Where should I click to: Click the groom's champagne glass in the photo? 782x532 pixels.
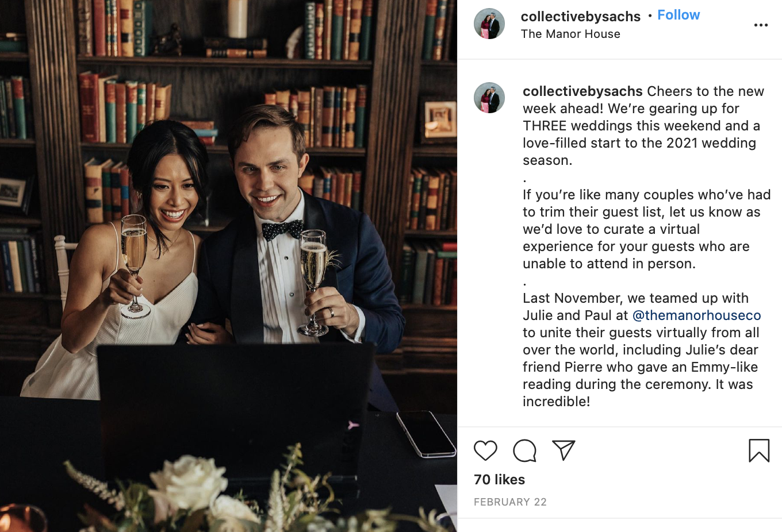coord(313,282)
